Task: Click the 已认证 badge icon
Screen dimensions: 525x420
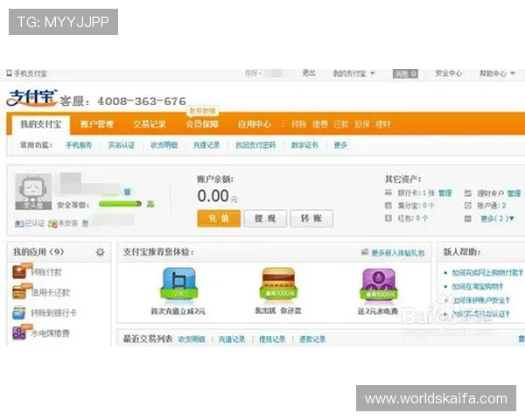Action: (19, 224)
